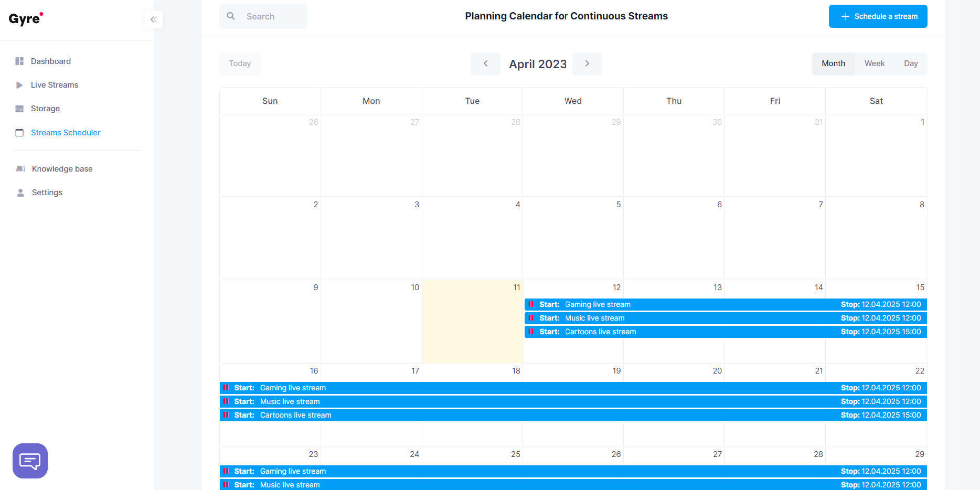Image resolution: width=980 pixels, height=490 pixels.
Task: Jump to today's date
Action: (240, 63)
